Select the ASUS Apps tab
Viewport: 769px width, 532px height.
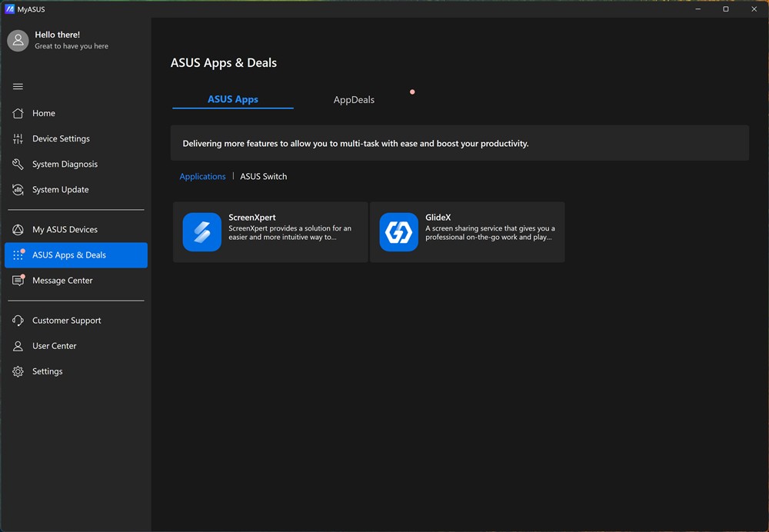click(232, 99)
